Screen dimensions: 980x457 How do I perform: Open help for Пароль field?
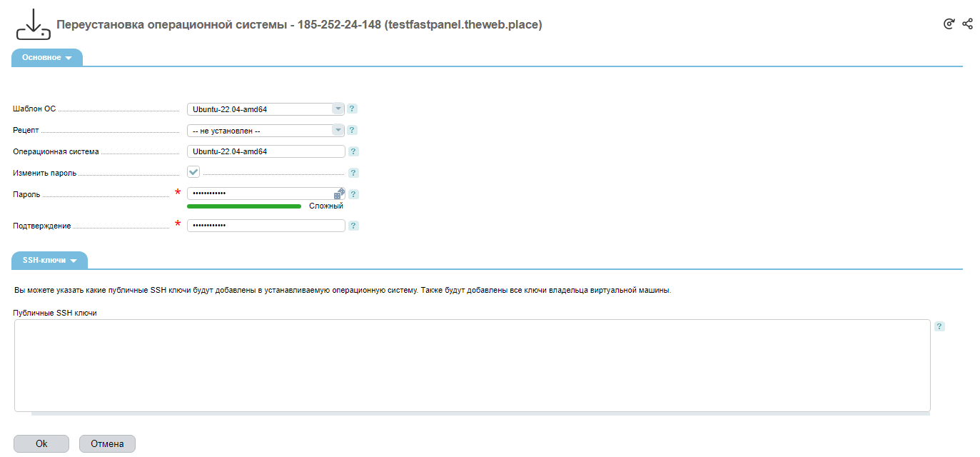click(354, 194)
